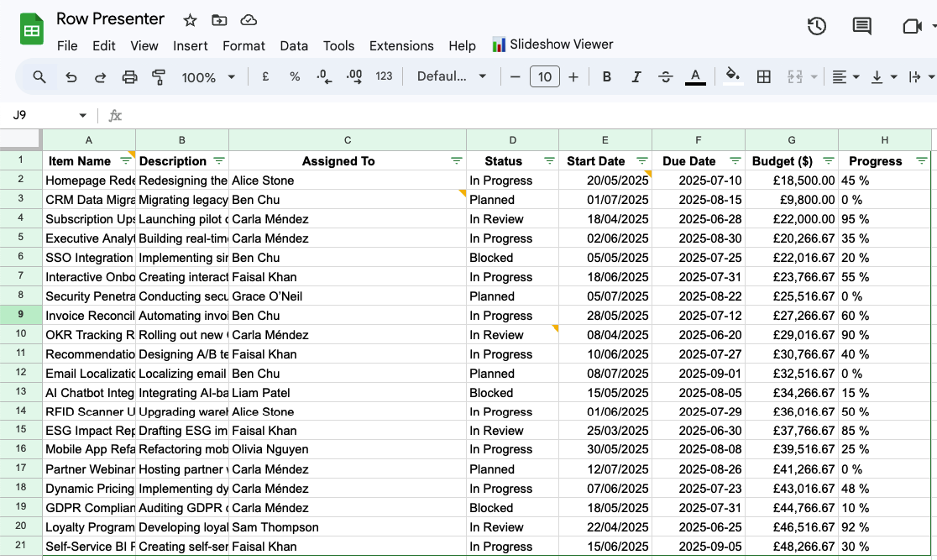
Task: Check the cloud save status icon
Action: point(249,20)
